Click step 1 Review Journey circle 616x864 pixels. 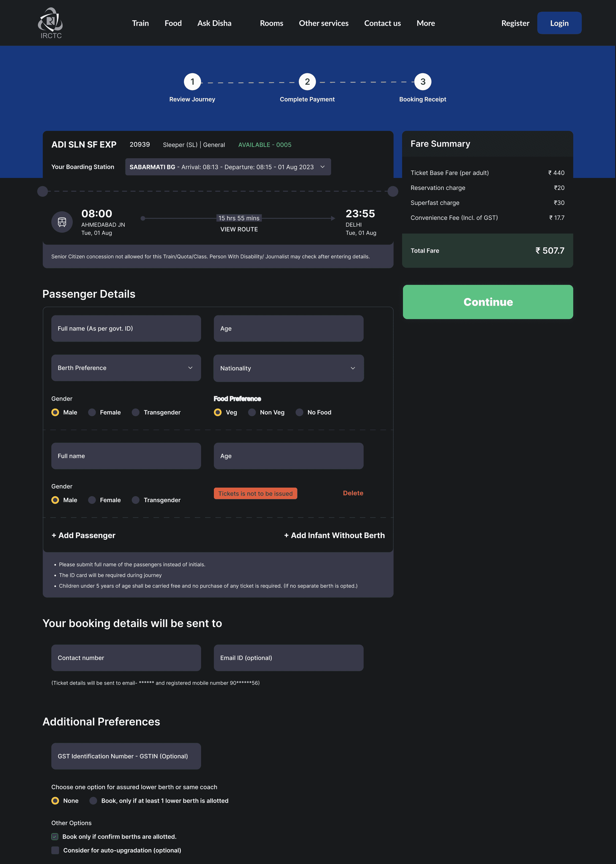192,82
